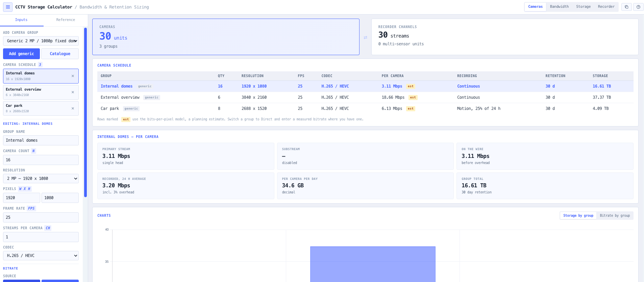Select the Internal domes row in the schedule table

[365, 86]
